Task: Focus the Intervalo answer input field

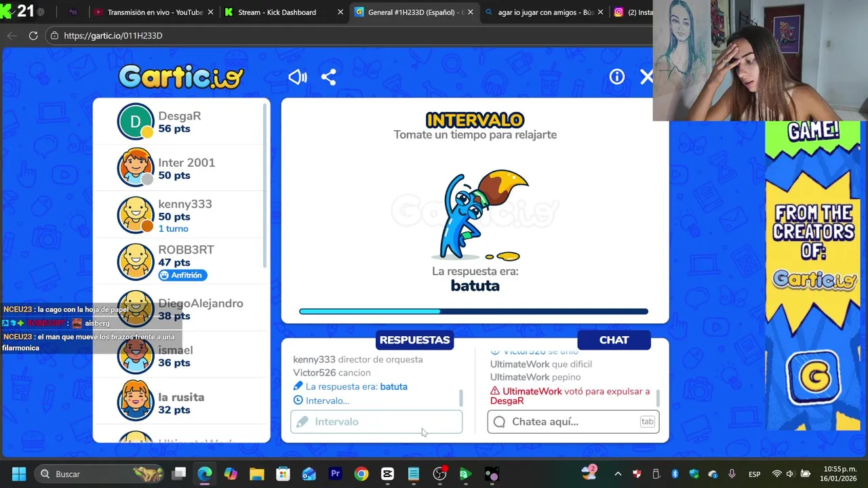Action: coord(376,422)
